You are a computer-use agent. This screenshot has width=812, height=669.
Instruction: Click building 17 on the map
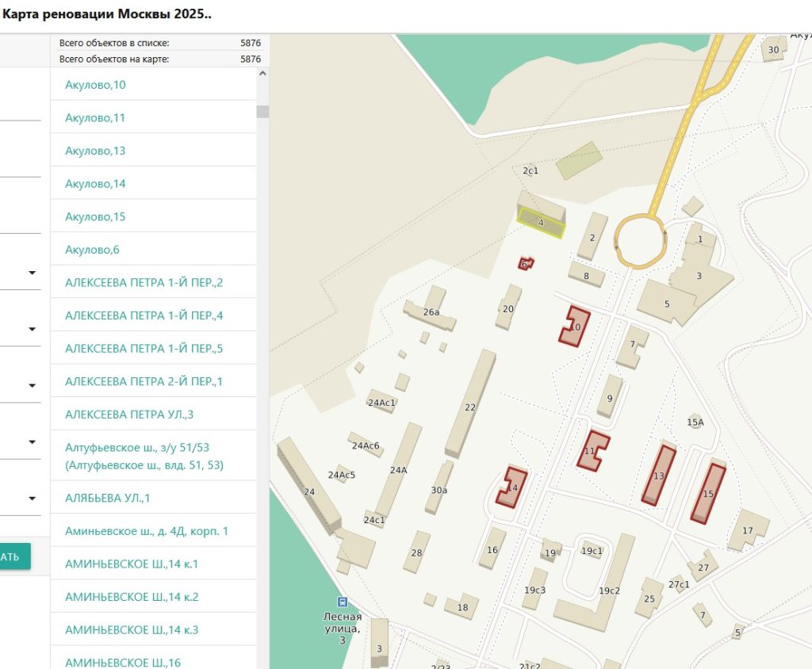point(748,529)
